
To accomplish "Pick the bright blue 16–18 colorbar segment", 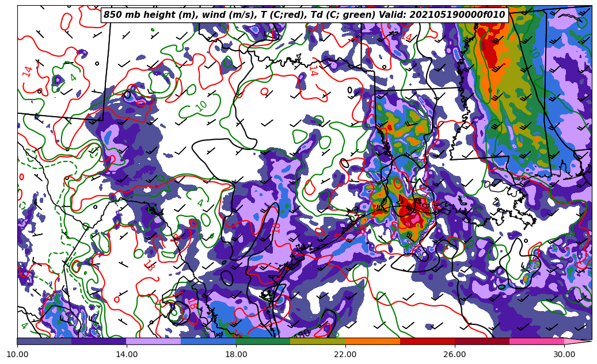I will click(208, 341).
